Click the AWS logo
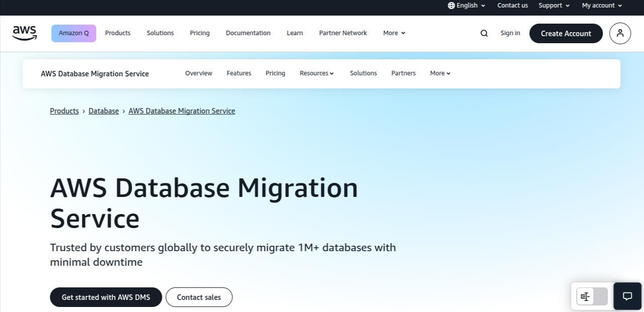The image size is (644, 312). point(25,33)
